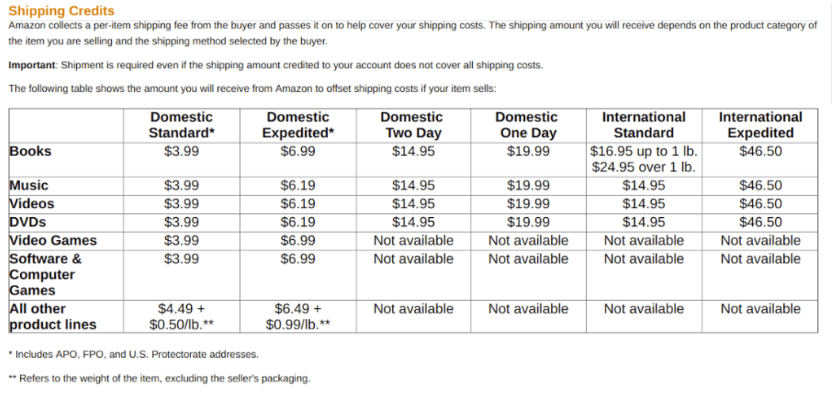
Task: Click the Domestic Standard column header
Action: coord(182,125)
